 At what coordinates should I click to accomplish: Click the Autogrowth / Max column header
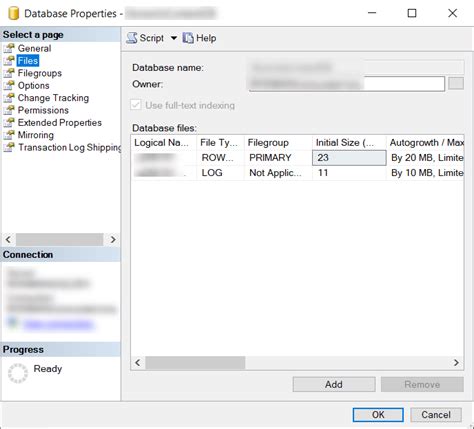425,143
